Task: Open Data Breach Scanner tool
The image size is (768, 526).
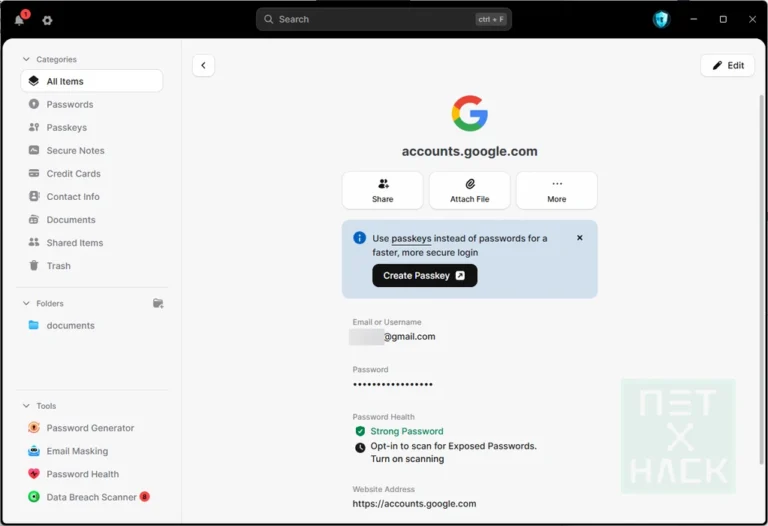Action: coord(90,497)
